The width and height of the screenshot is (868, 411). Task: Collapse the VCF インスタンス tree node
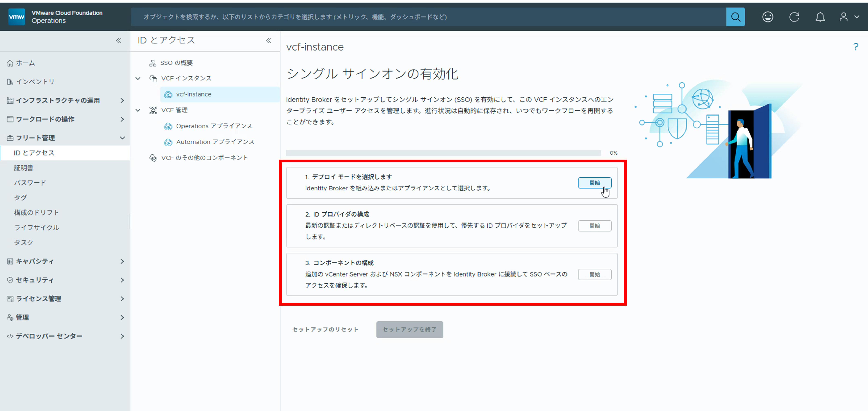point(138,78)
